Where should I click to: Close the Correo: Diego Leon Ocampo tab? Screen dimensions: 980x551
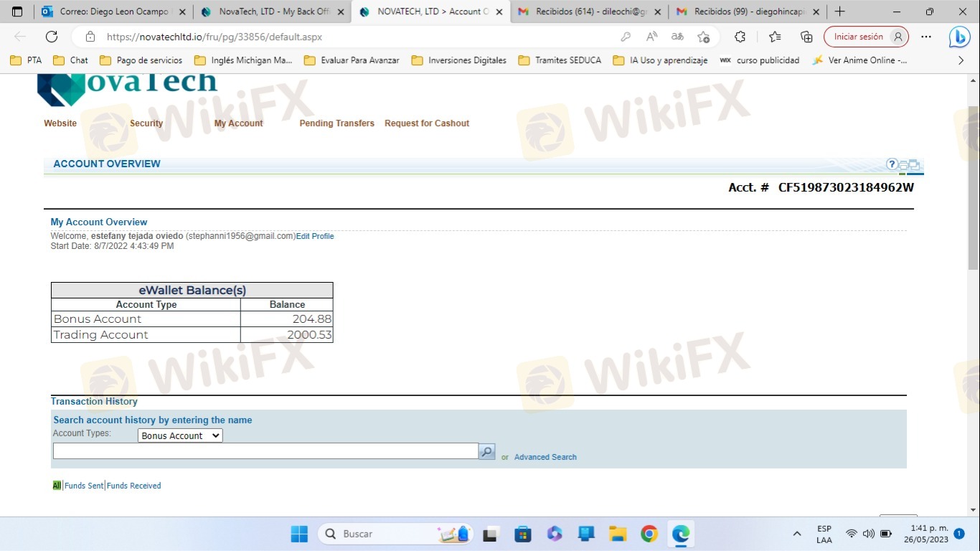182,11
